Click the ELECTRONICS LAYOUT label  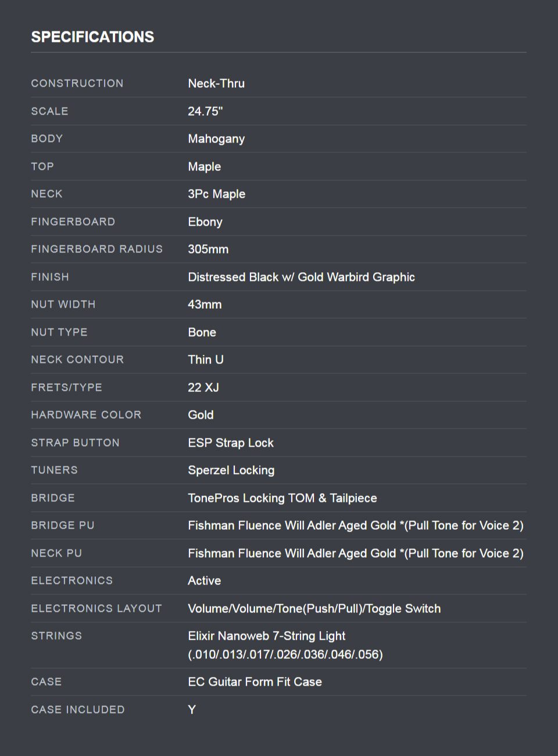96,608
